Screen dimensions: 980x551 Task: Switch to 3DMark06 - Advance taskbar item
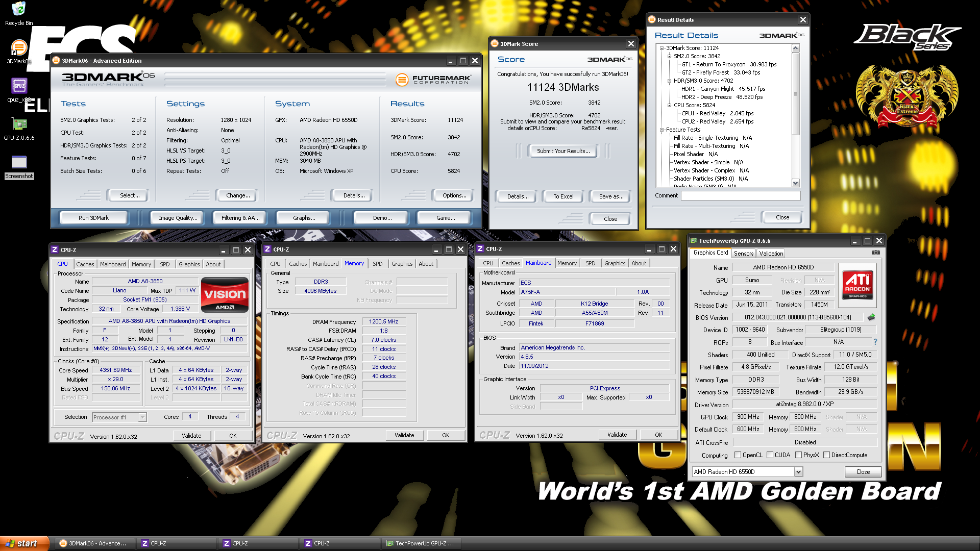tap(96, 543)
